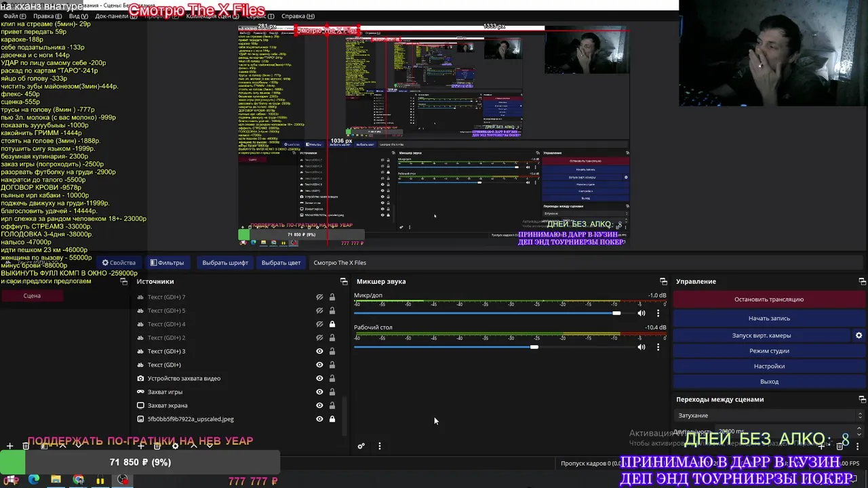Switch to the OBS Studio taskbar icon
The image size is (868, 488).
tap(123, 480)
